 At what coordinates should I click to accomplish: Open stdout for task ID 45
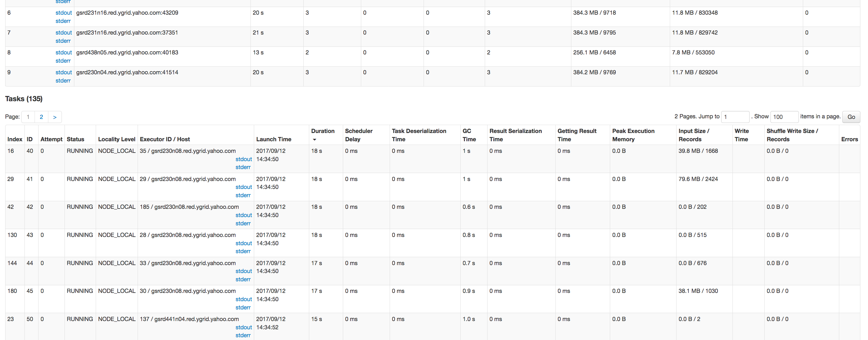243,299
